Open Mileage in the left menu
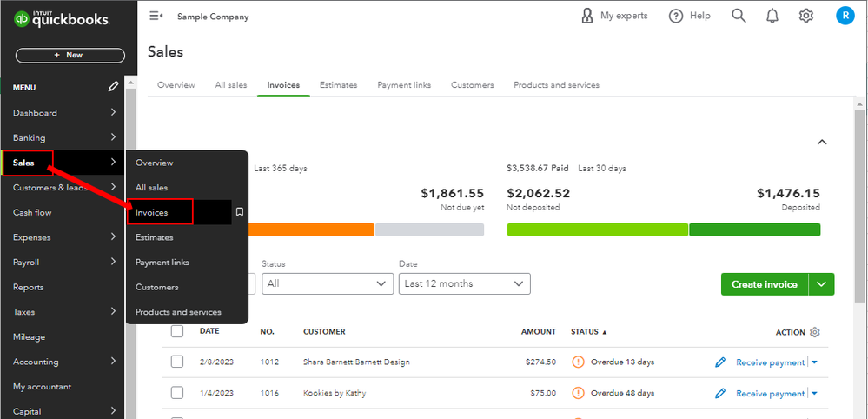This screenshot has height=419, width=868. pos(29,337)
